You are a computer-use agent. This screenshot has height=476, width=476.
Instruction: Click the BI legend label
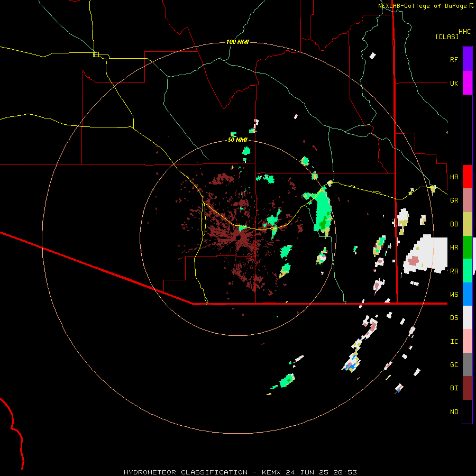[454, 388]
